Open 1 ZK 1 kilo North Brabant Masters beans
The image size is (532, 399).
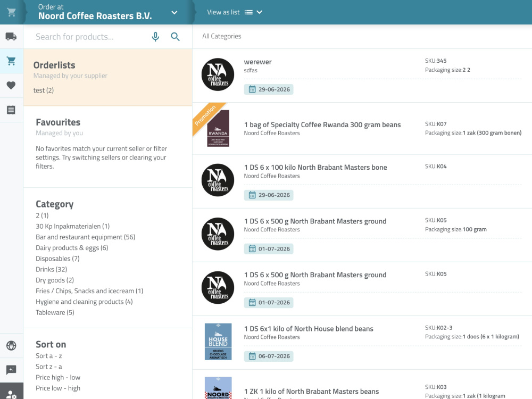[311, 391]
